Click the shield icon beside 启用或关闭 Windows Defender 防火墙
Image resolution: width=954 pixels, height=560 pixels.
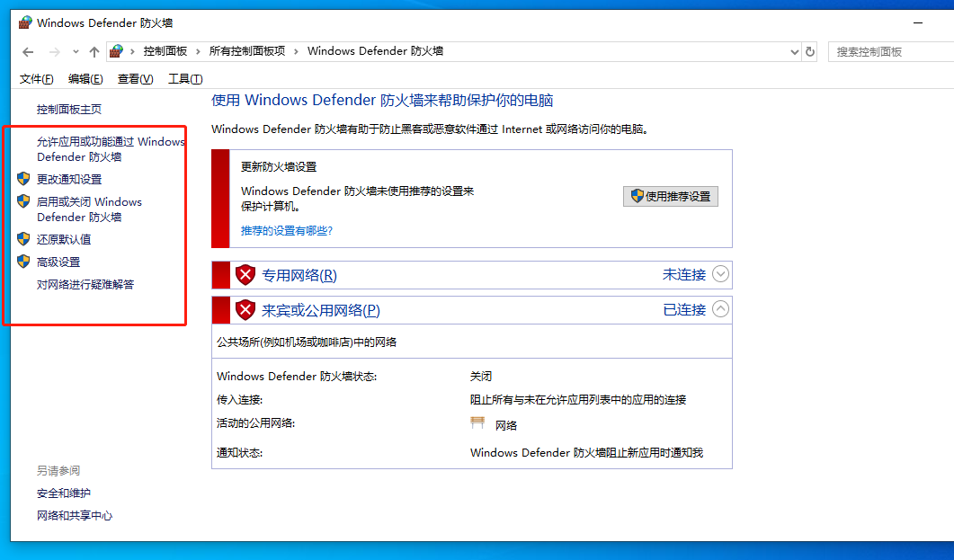click(22, 201)
